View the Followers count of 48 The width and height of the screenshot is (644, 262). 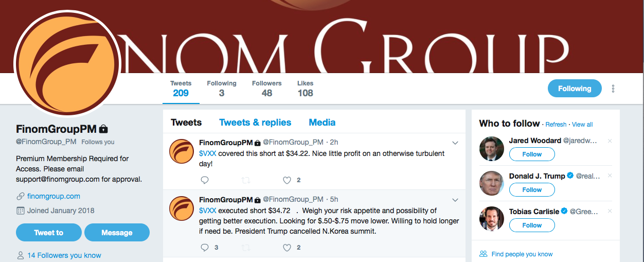(x=266, y=89)
